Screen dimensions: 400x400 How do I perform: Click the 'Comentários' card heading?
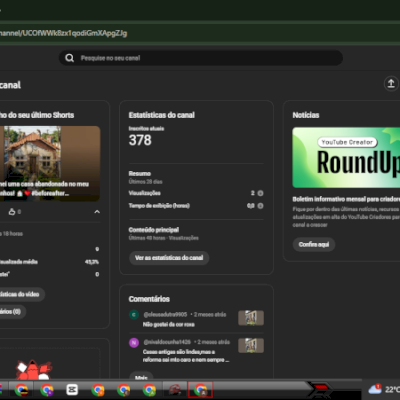coord(149,299)
